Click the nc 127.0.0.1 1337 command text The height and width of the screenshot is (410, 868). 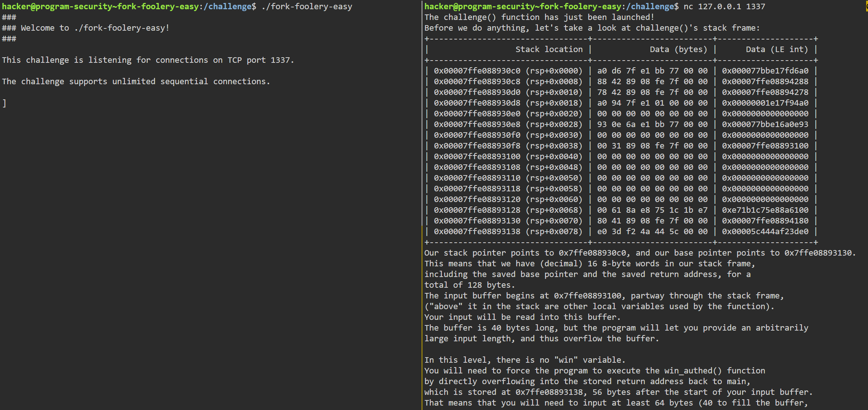(x=724, y=7)
